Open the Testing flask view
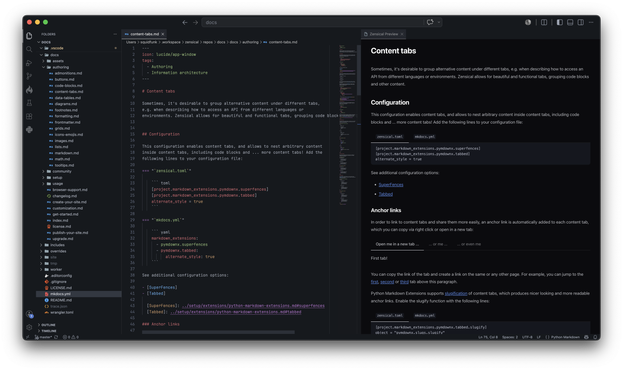 [29, 103]
